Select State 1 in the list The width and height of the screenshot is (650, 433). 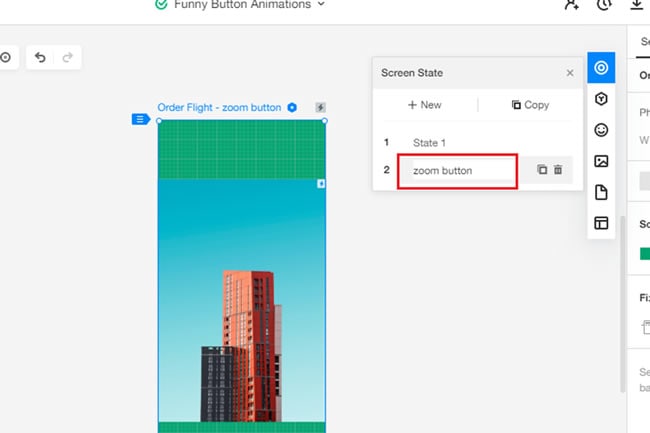(429, 143)
